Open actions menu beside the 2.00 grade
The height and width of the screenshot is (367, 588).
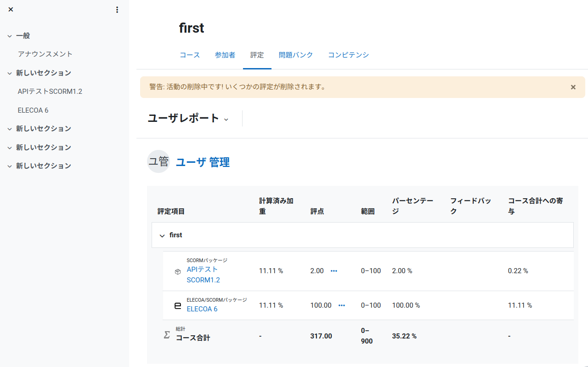pyautogui.click(x=334, y=271)
